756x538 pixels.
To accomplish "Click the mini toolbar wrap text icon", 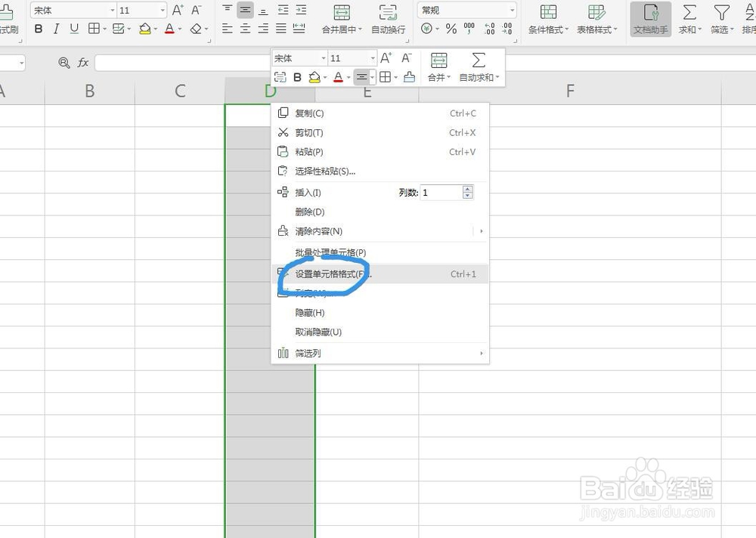I will coord(280,76).
